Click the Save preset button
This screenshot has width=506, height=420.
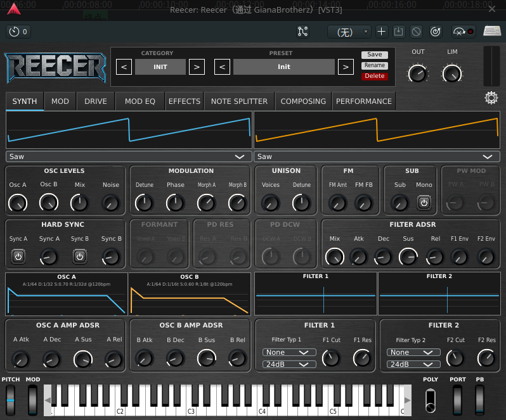(374, 54)
